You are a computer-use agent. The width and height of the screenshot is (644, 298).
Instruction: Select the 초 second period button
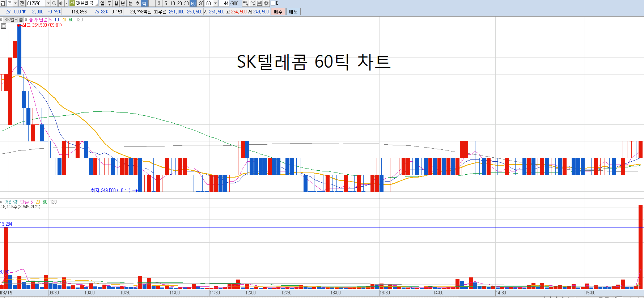(x=137, y=3)
